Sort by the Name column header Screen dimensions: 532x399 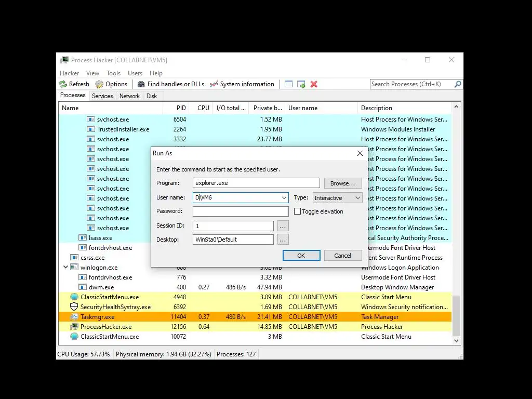coord(111,108)
